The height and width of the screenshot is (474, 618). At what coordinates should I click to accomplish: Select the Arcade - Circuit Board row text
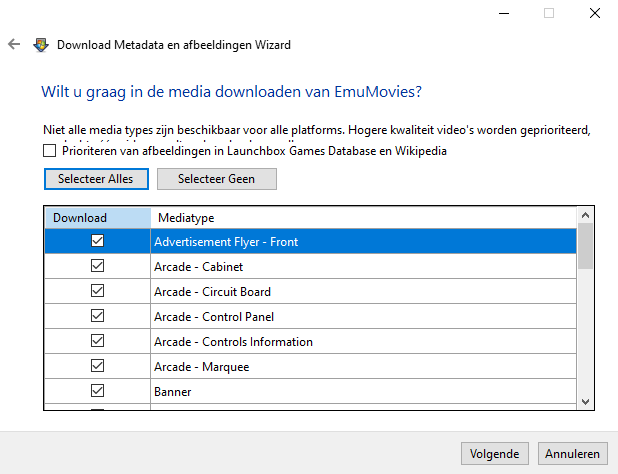[212, 292]
